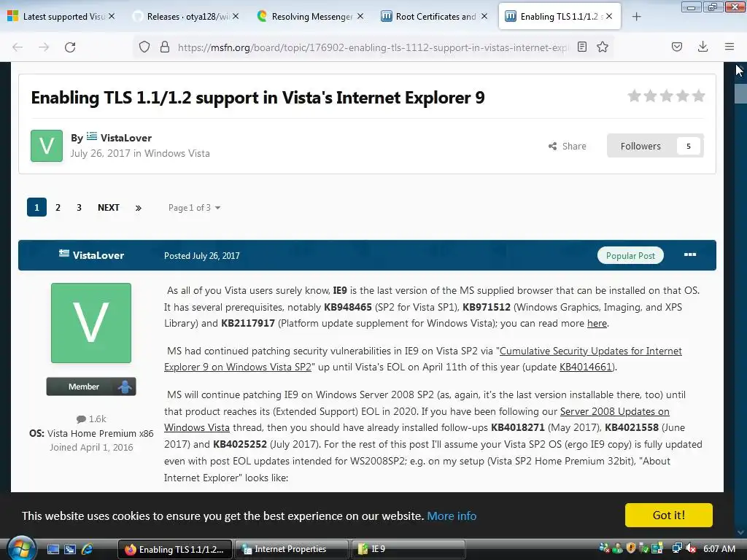The width and height of the screenshot is (747, 560).
Task: Rate topic with the first star
Action: tap(634, 96)
